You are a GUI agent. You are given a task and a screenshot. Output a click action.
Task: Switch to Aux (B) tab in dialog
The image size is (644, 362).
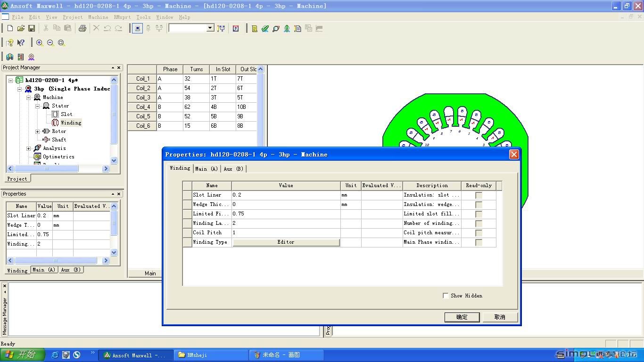point(233,169)
